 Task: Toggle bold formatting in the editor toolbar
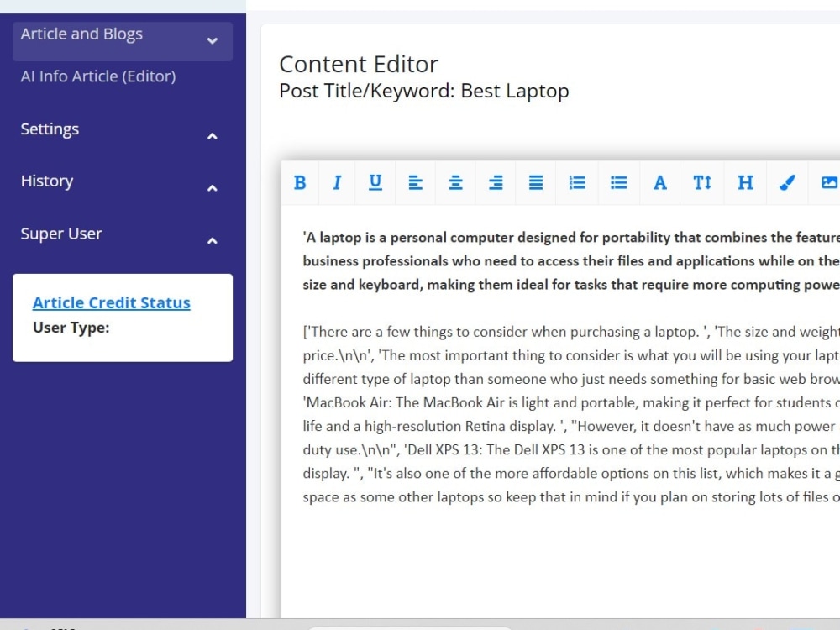coord(300,182)
